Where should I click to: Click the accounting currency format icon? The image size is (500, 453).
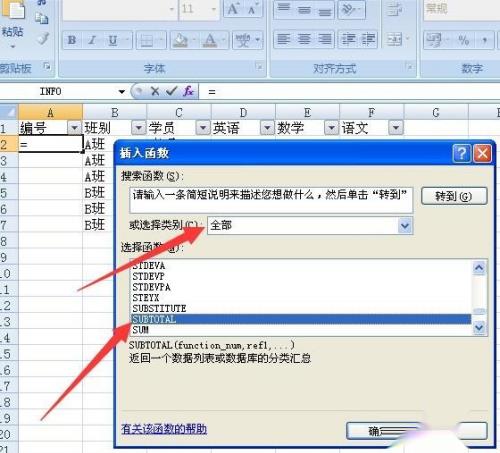coord(434,40)
